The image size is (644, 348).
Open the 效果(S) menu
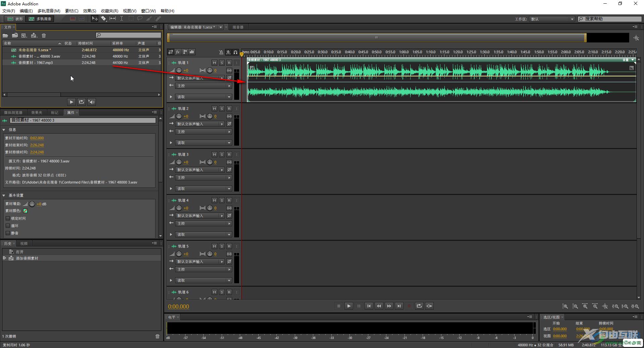pos(90,11)
